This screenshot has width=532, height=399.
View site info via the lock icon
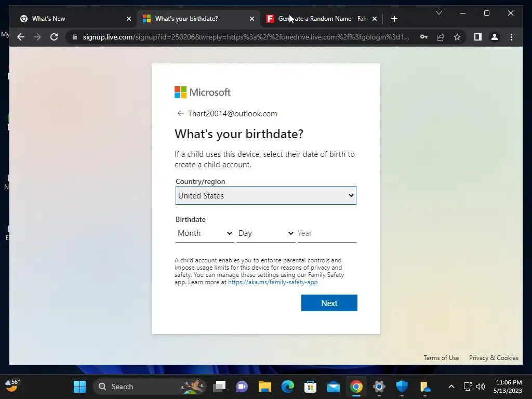(x=75, y=37)
